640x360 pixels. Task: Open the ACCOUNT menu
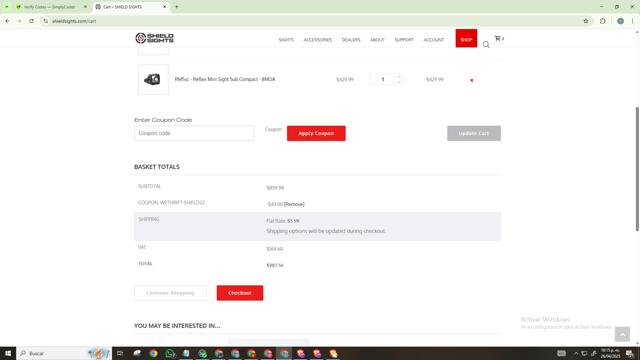[433, 40]
